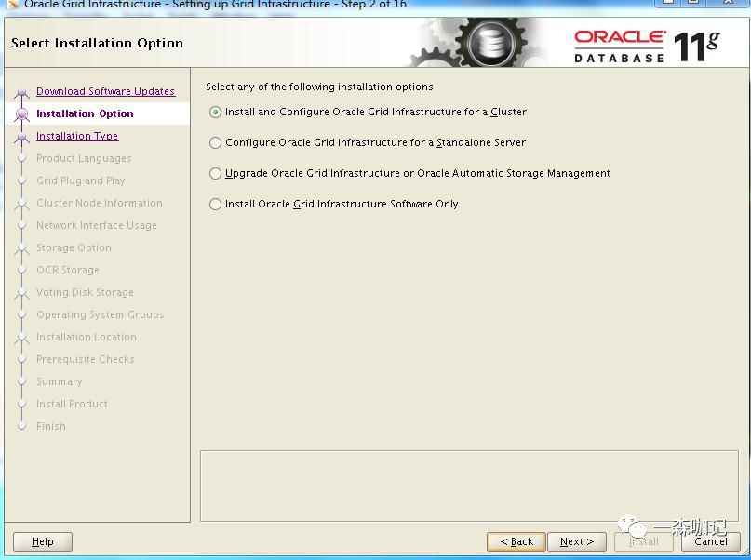Click the Network Interface Usage step label
Viewport: 751px width, 560px height.
pyautogui.click(x=96, y=225)
